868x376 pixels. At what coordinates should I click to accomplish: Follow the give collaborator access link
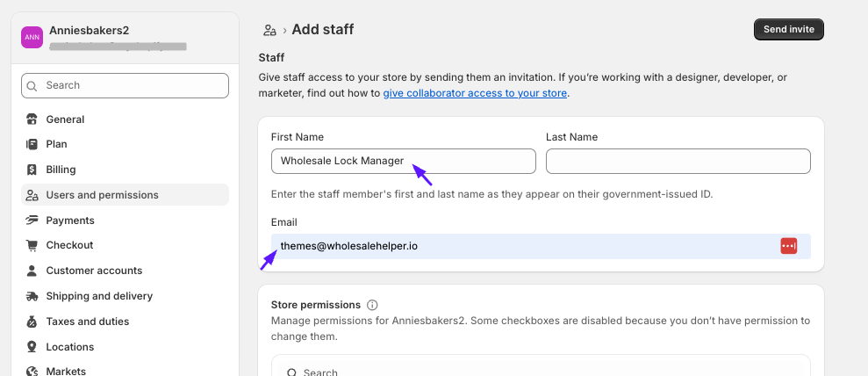[475, 93]
